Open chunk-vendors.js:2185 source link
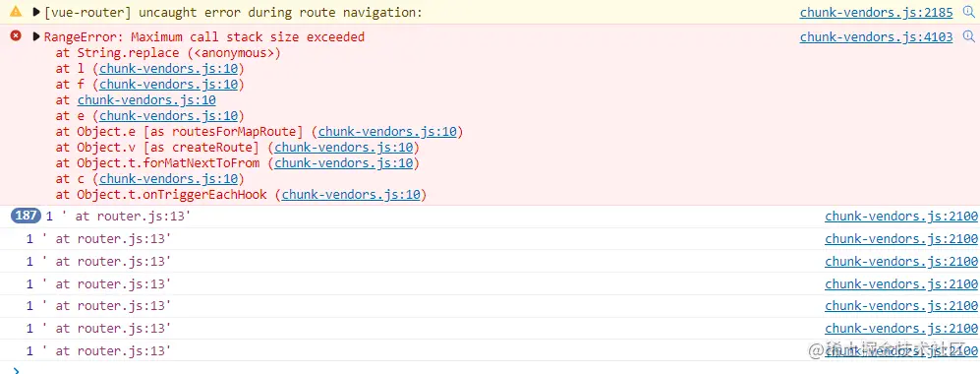The image size is (980, 374). [876, 13]
